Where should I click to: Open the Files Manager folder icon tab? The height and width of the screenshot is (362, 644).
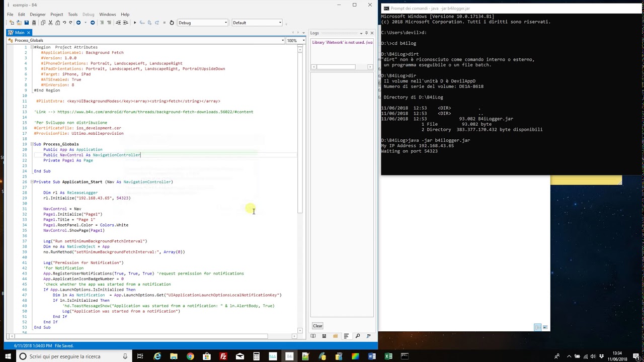335,336
